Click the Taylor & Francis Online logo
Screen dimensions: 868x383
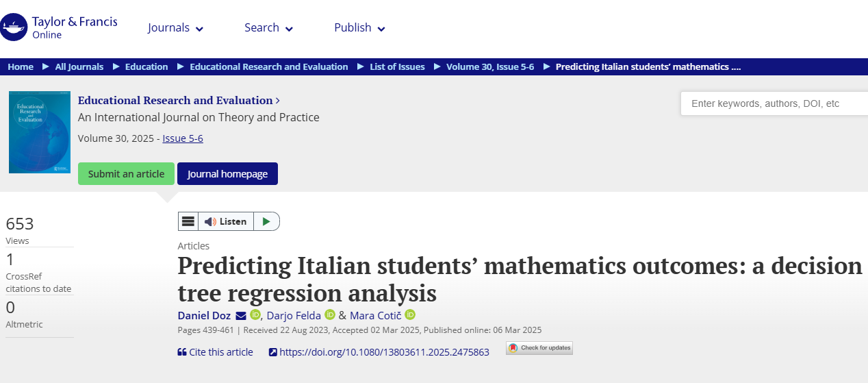point(59,27)
